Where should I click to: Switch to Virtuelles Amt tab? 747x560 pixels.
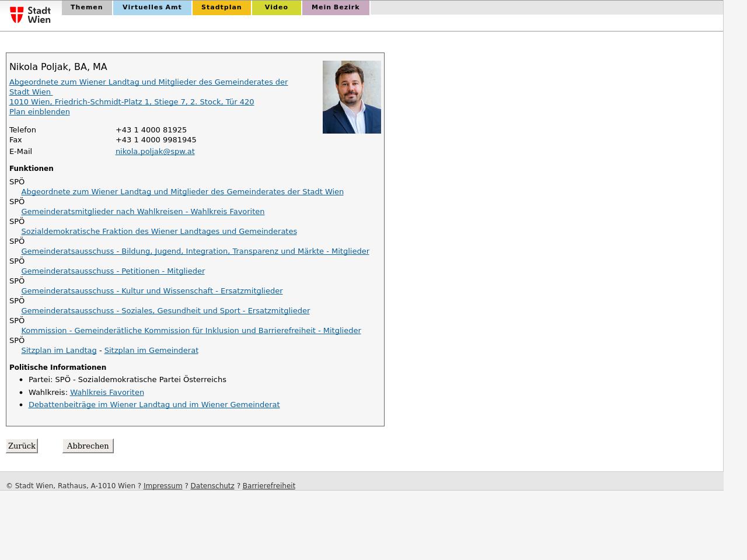152,8
